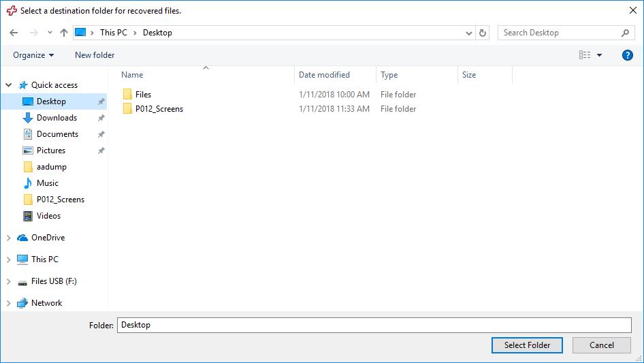This screenshot has width=644, height=363.
Task: Click the Up one level arrow
Action: click(x=64, y=33)
